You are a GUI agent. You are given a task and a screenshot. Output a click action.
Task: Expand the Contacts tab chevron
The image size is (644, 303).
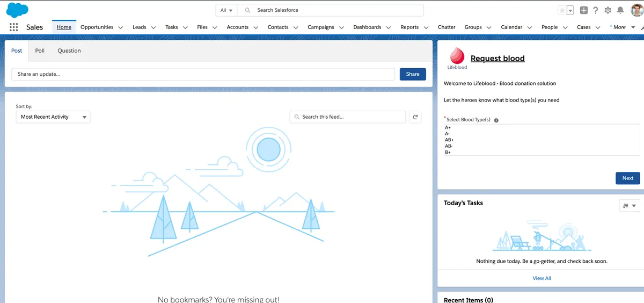click(x=296, y=27)
